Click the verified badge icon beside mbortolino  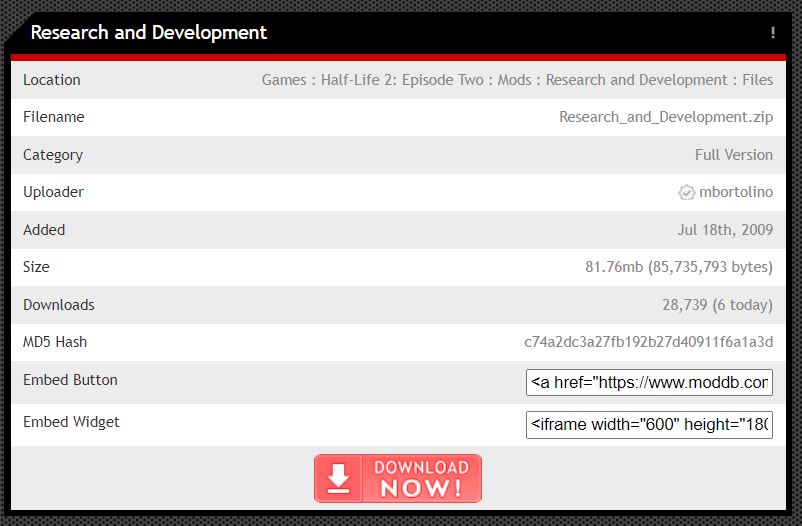pos(686,192)
